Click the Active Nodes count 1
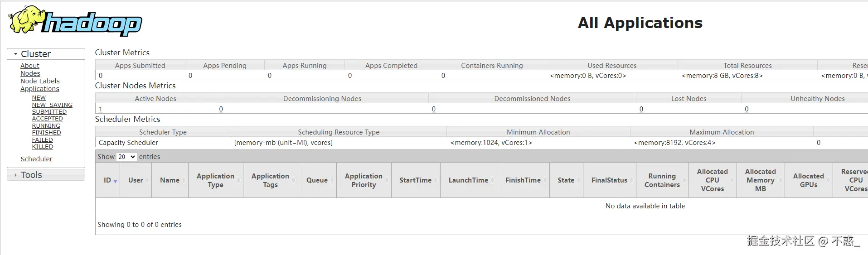 pyautogui.click(x=101, y=109)
